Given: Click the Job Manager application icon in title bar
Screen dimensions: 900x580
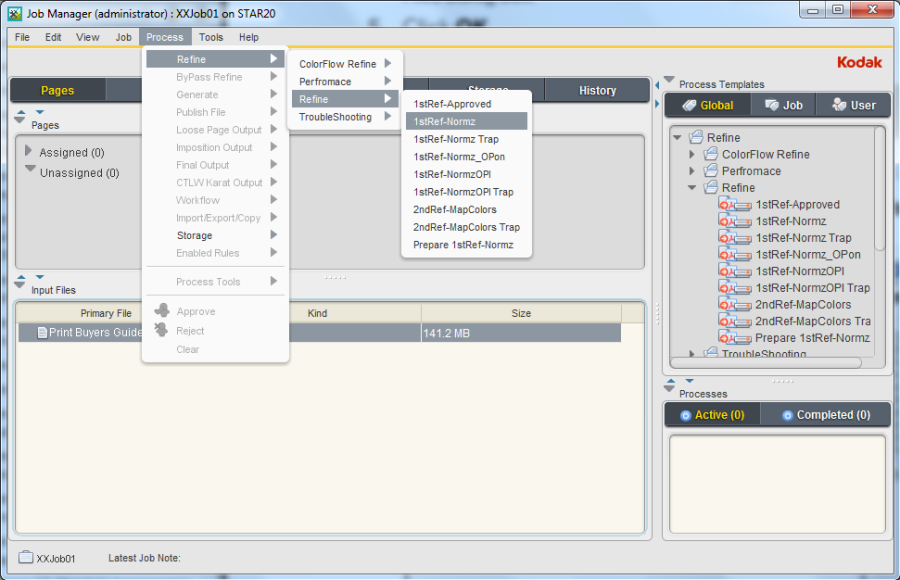Looking at the screenshot, I should 15,13.
